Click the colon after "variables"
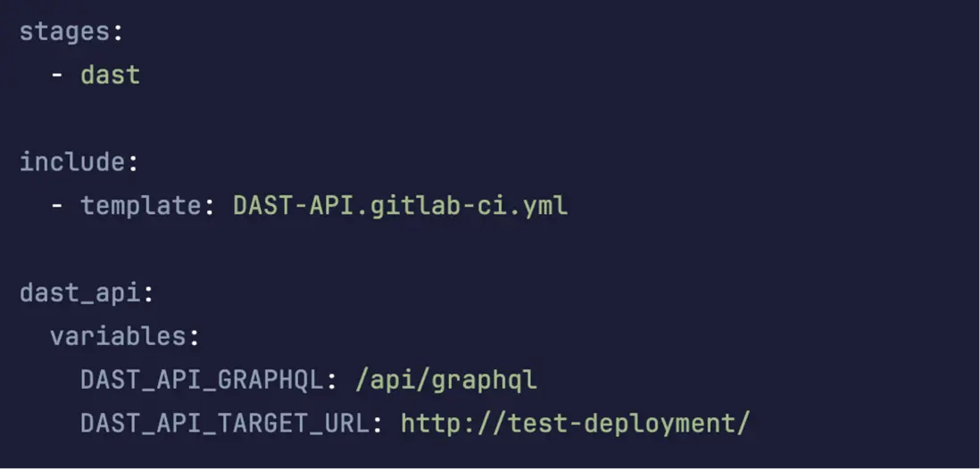Screen dimensions: 980x469 (193, 338)
